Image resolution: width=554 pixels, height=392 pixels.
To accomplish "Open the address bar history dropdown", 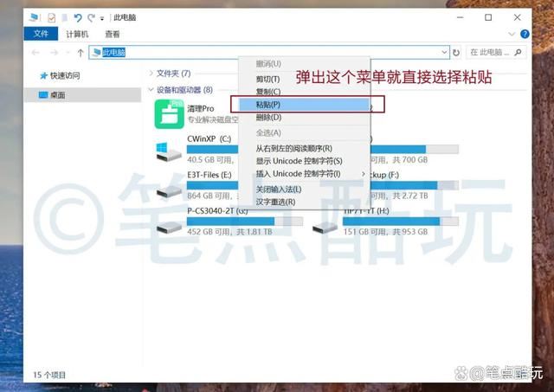I will pos(444,52).
